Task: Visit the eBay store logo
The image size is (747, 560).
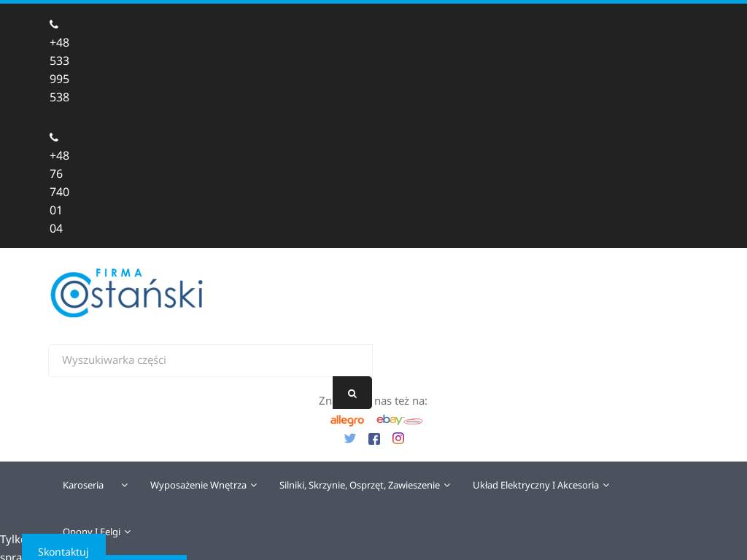Action: [390, 419]
